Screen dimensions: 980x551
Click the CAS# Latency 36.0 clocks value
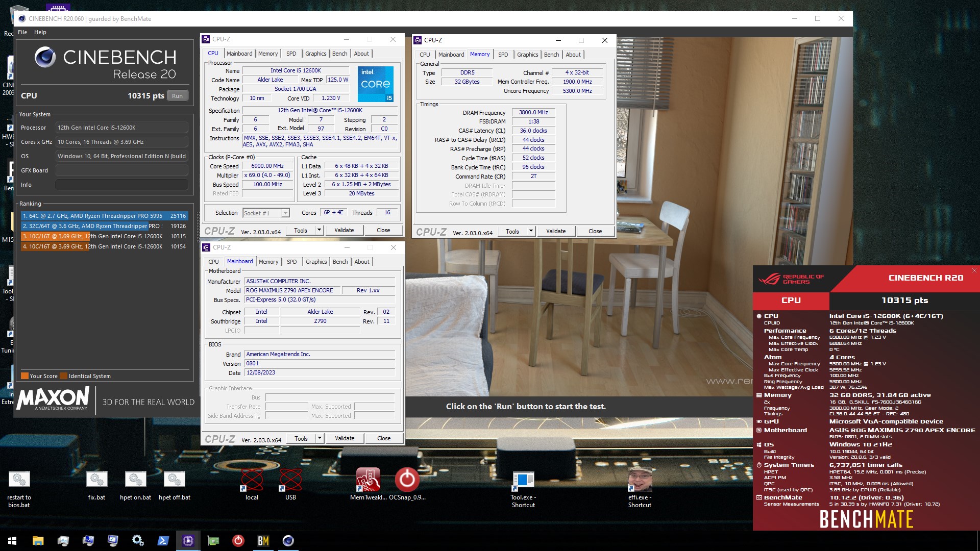pos(533,131)
